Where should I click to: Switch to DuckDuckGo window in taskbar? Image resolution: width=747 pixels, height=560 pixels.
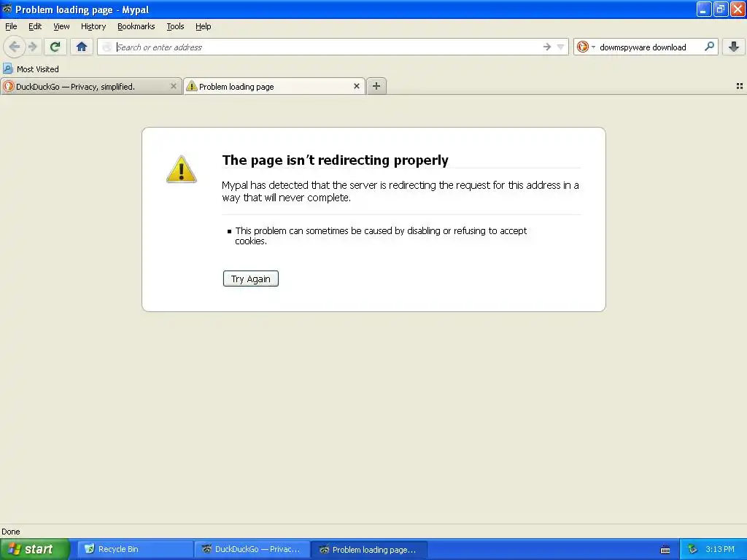click(252, 549)
